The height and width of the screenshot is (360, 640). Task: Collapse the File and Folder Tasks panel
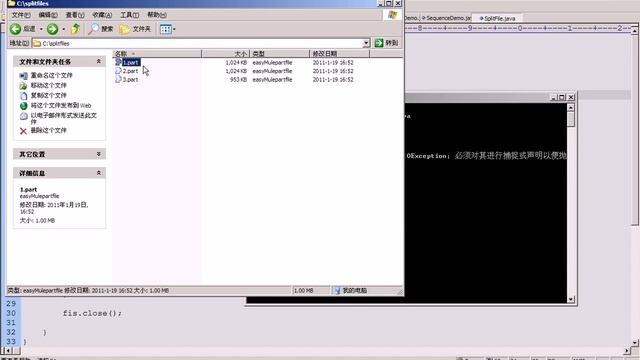(98, 61)
